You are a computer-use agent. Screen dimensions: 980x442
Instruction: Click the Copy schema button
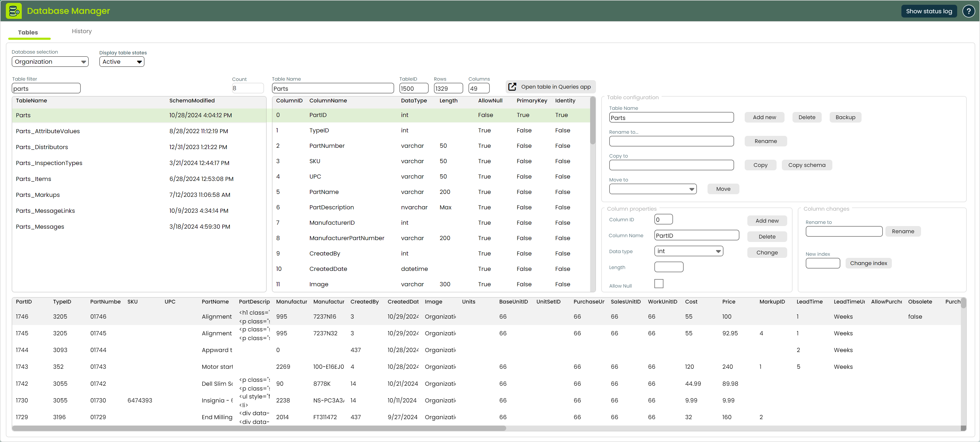807,165
